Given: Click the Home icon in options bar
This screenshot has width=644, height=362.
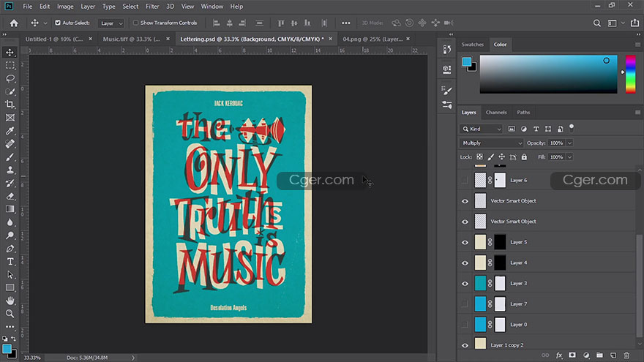Looking at the screenshot, I should pos(14,23).
